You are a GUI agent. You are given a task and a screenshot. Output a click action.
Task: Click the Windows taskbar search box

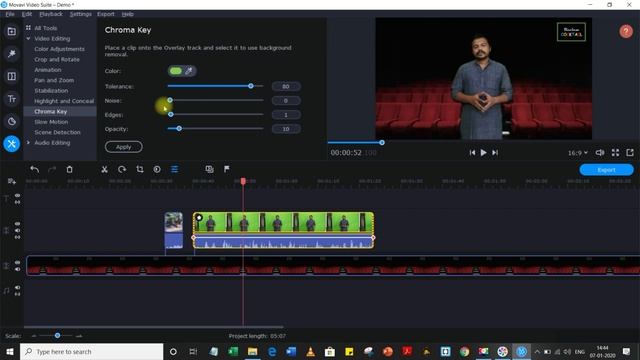tap(91, 351)
